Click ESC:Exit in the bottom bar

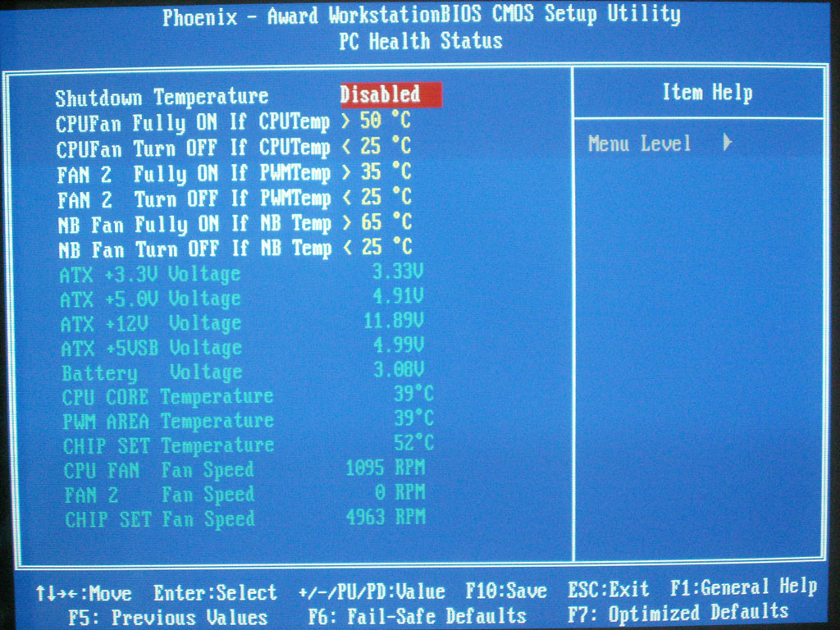click(608, 590)
